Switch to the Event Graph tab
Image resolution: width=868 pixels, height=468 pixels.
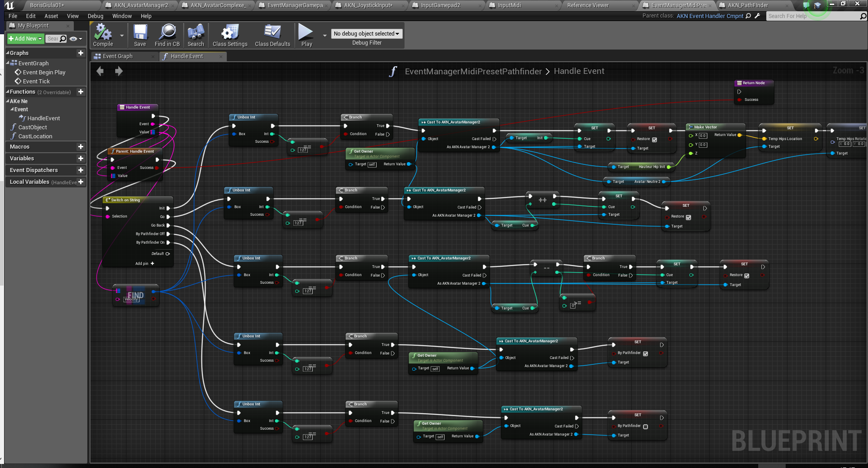click(118, 56)
